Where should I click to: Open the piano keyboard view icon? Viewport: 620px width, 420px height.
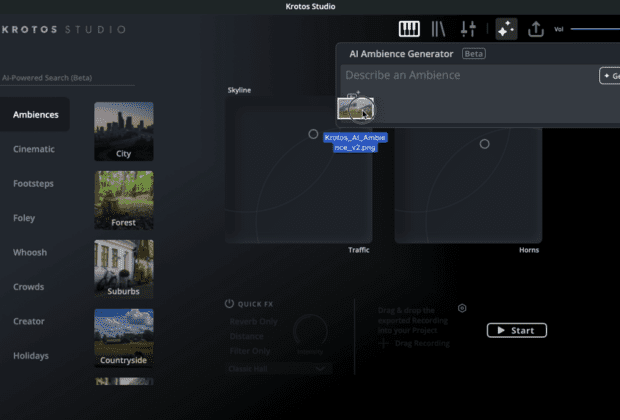409,29
